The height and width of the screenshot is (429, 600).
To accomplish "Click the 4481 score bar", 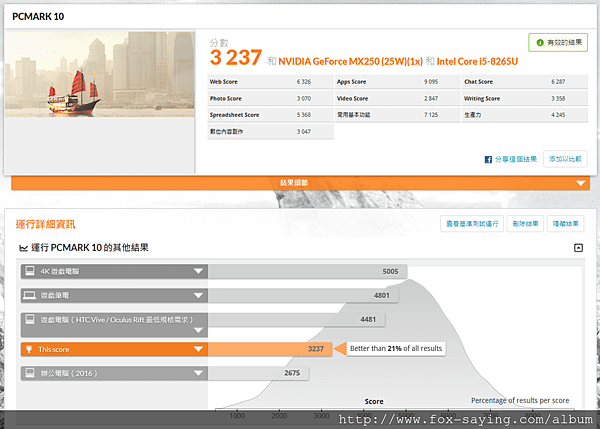I will point(296,320).
